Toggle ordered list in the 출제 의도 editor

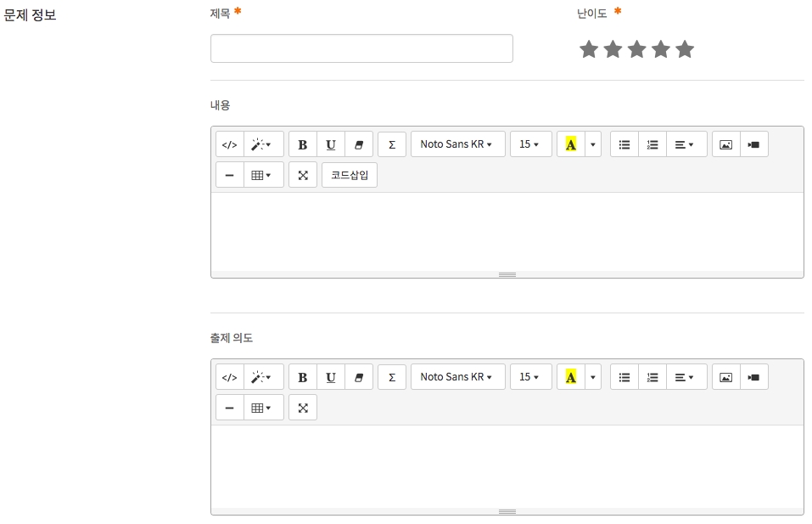pyautogui.click(x=652, y=377)
